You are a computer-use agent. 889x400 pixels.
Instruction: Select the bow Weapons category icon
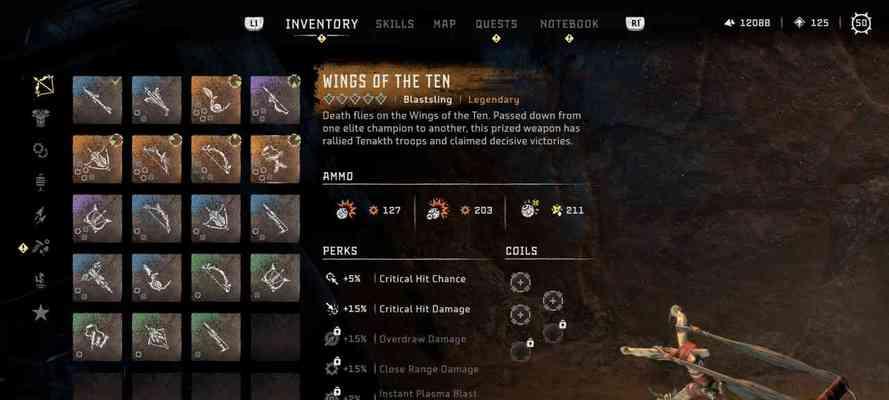(x=43, y=86)
